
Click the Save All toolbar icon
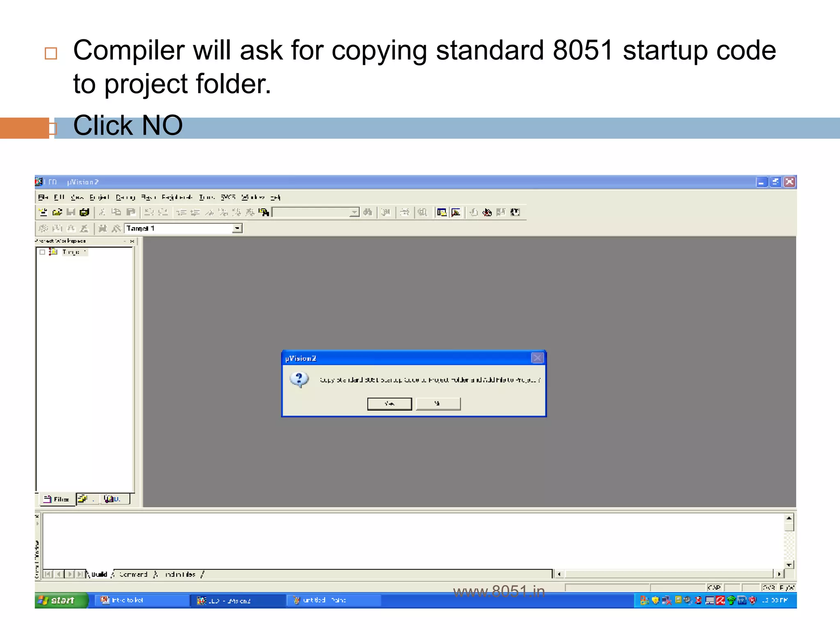(x=84, y=212)
